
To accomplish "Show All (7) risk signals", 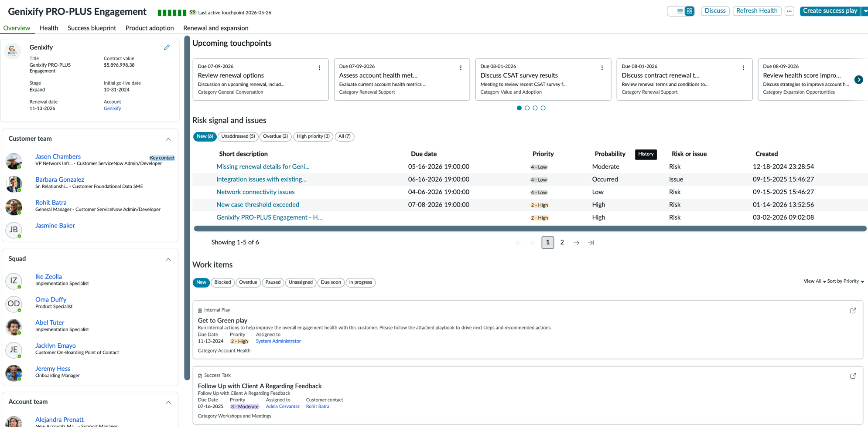I will click(x=344, y=137).
